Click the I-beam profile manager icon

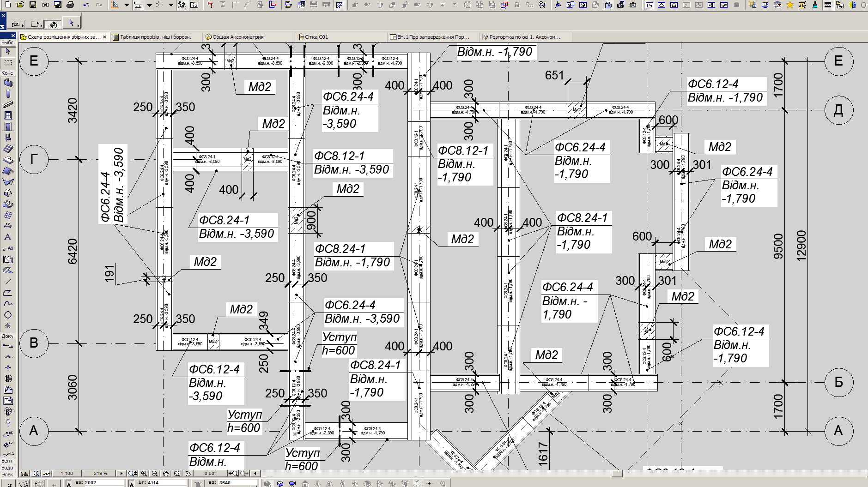tap(802, 5)
